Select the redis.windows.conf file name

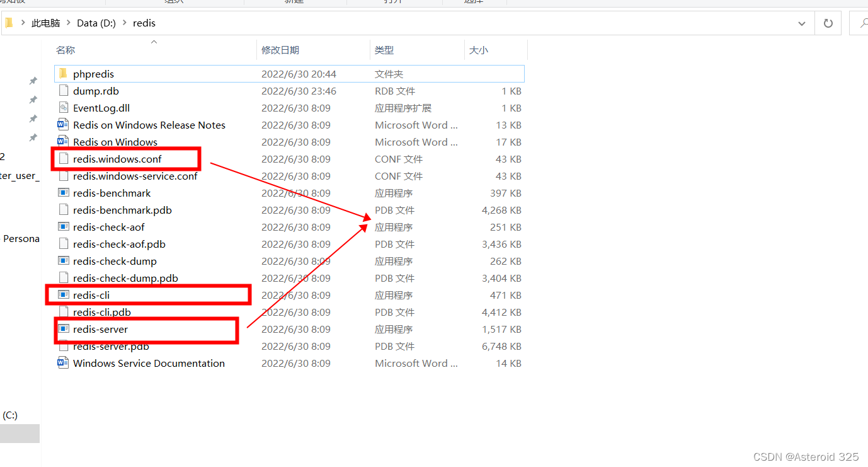(117, 159)
